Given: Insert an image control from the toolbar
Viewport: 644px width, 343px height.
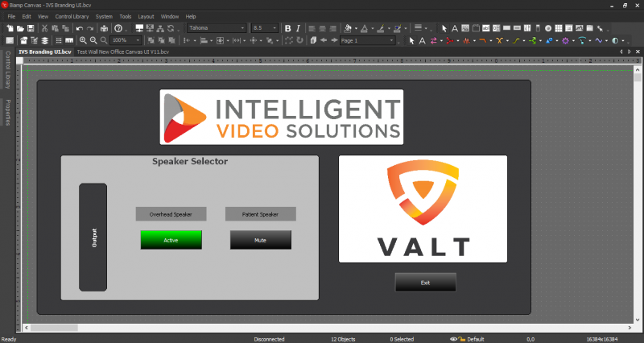Looking at the screenshot, I should (x=465, y=28).
